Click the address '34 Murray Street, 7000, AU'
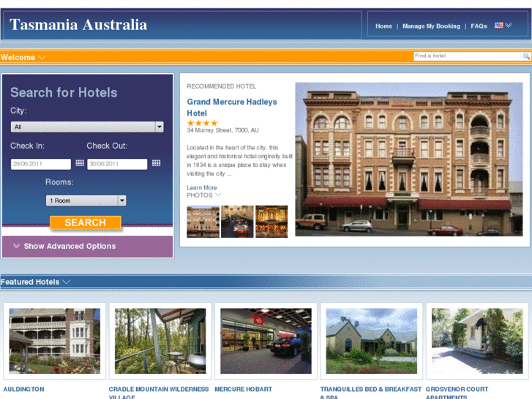Screen dimensions: 532x399 click(222, 130)
